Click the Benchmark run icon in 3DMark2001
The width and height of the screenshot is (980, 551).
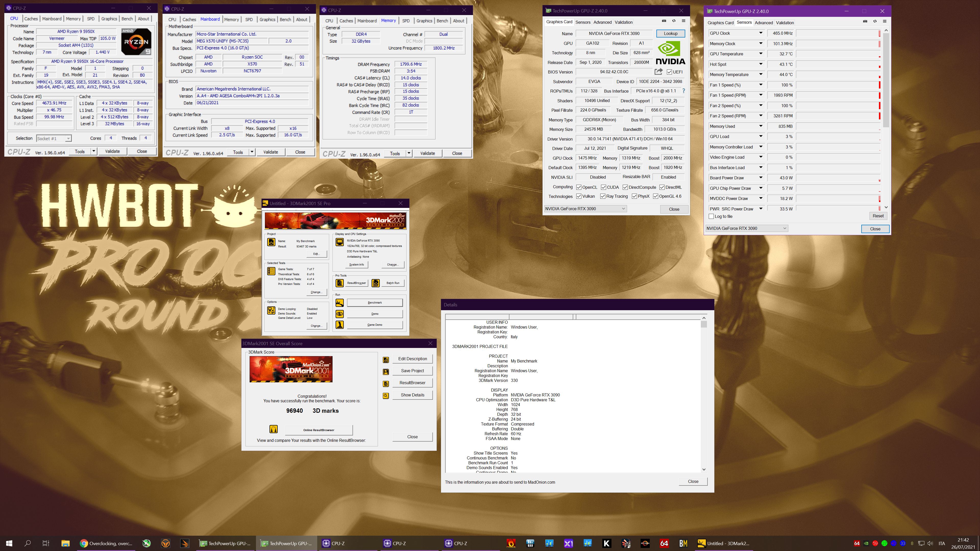[339, 303]
